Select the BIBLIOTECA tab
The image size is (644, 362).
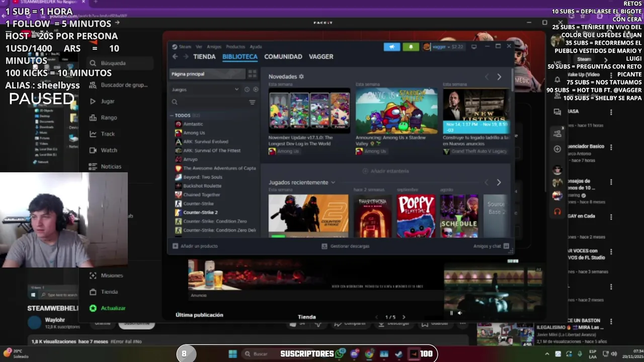coord(240,57)
